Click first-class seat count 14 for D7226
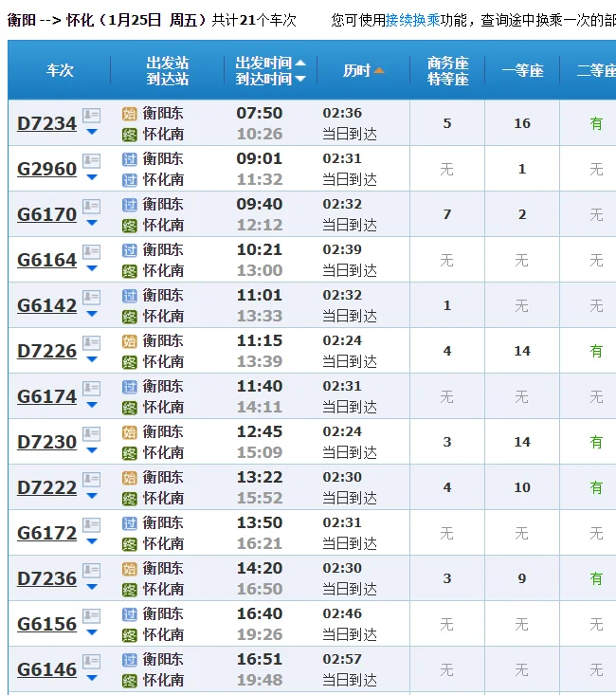The width and height of the screenshot is (616, 695). click(x=521, y=351)
